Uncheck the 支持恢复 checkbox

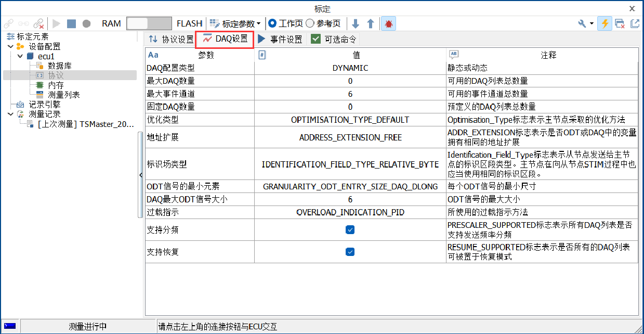click(x=350, y=252)
